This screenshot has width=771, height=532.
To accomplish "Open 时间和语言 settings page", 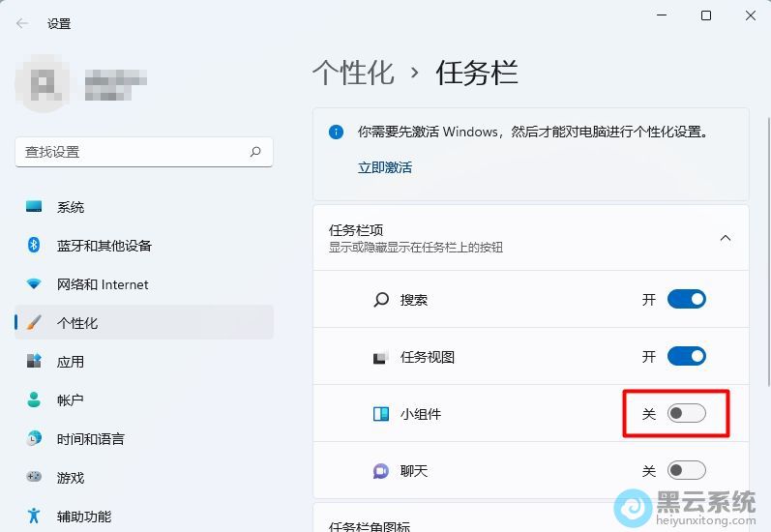I will tap(90, 439).
